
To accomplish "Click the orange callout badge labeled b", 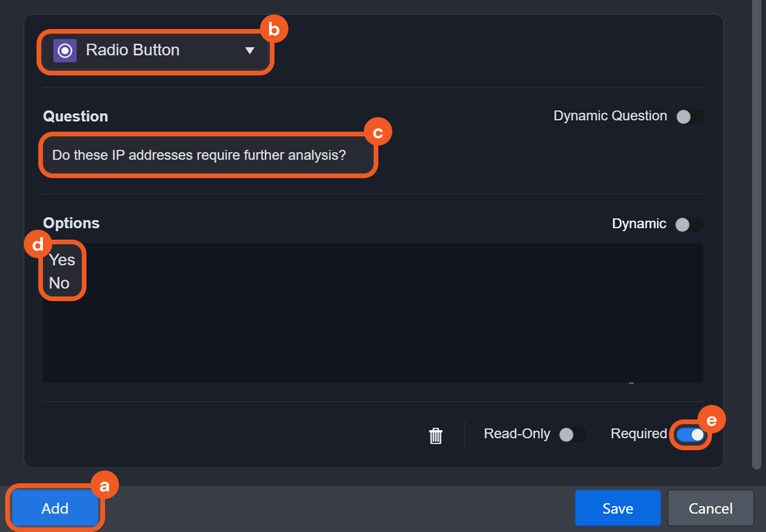I will tap(274, 30).
